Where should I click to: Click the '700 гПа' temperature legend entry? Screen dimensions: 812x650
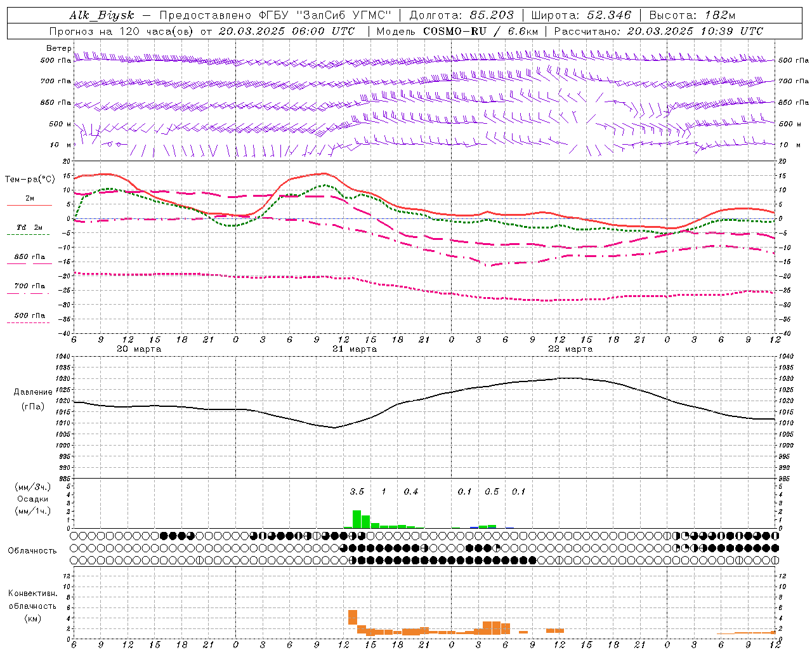pos(30,286)
